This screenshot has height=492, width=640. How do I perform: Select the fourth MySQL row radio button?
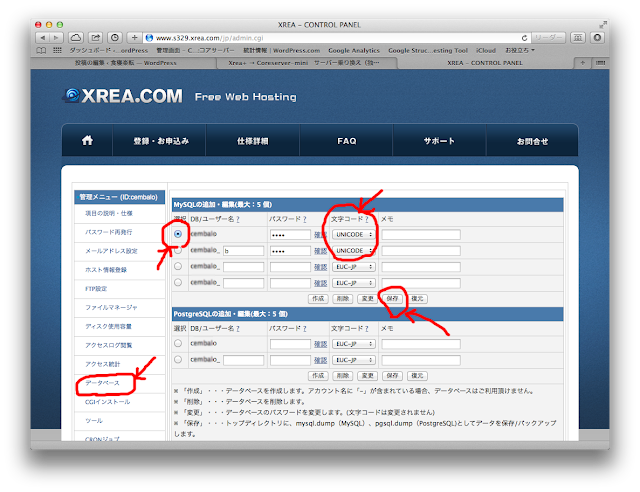click(178, 282)
